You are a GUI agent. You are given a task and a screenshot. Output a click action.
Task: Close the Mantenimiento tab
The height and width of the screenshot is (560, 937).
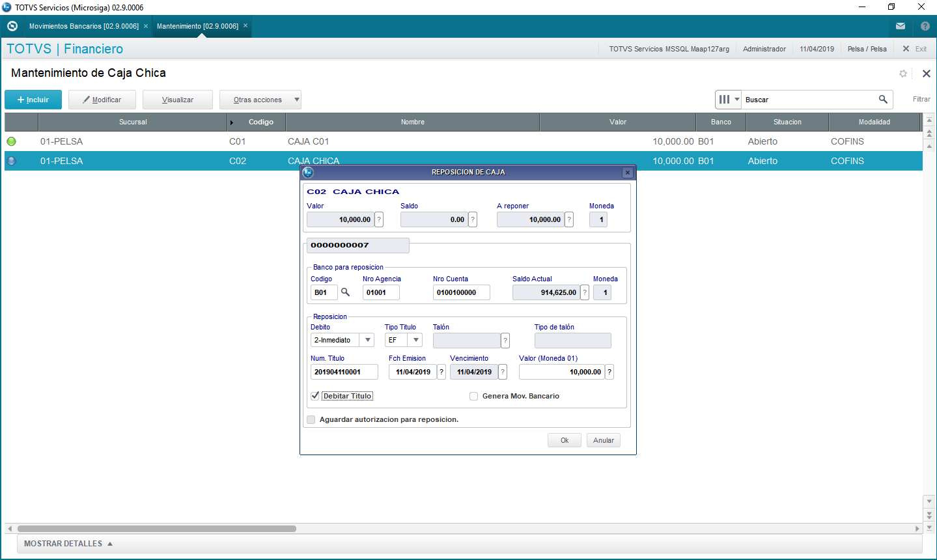tap(245, 26)
